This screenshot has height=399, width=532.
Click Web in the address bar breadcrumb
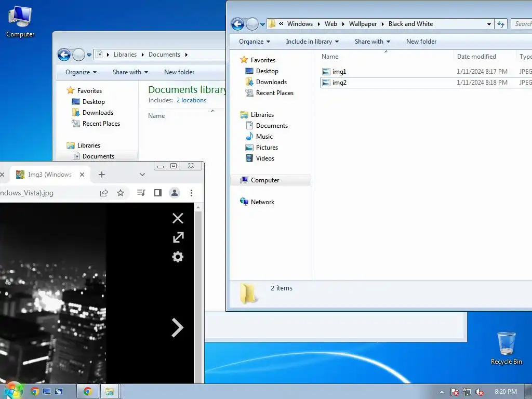click(x=331, y=24)
